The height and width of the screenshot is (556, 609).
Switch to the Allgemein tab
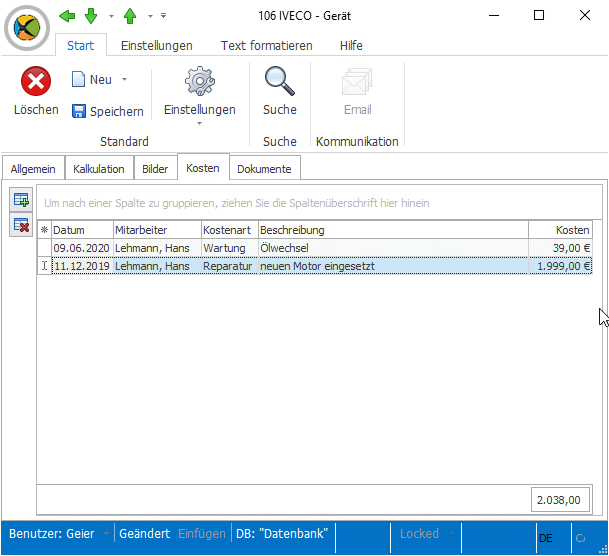click(x=33, y=169)
